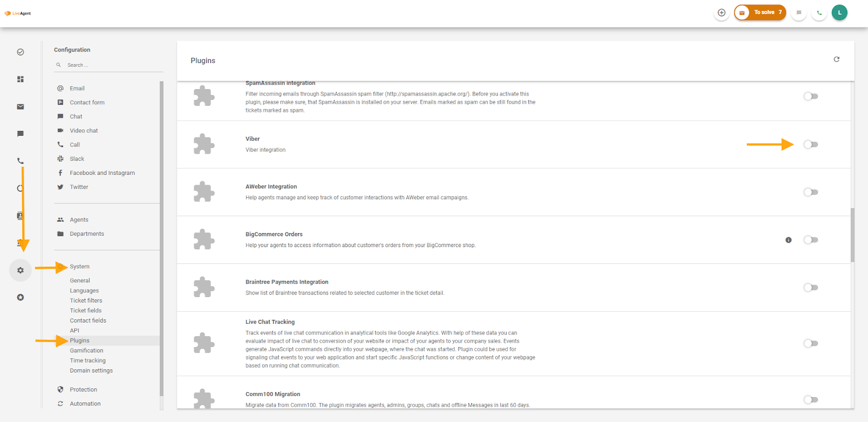Enable the Viber plugin toggle
The image size is (868, 422).
[x=810, y=144]
